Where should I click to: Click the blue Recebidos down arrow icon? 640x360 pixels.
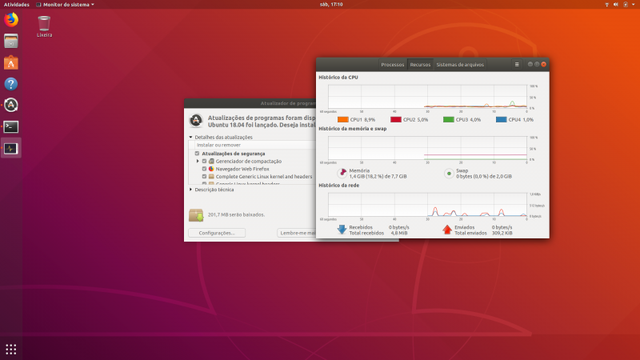tap(342, 229)
